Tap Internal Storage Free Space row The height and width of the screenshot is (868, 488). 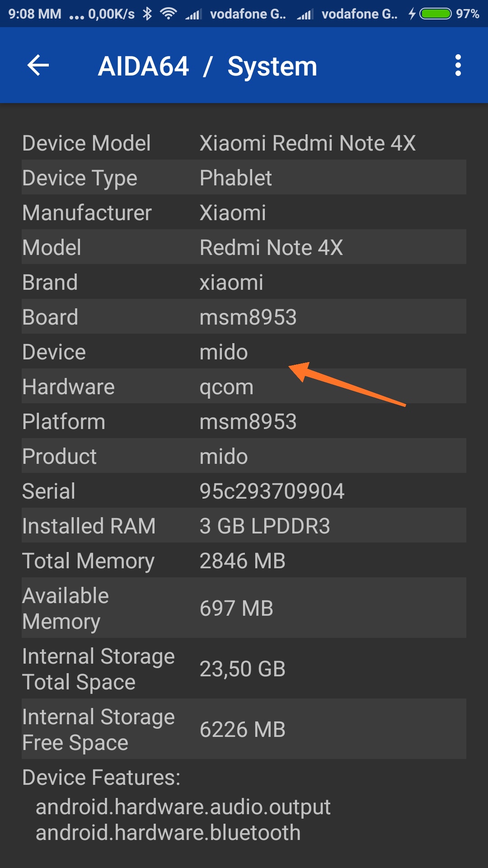pos(244,729)
